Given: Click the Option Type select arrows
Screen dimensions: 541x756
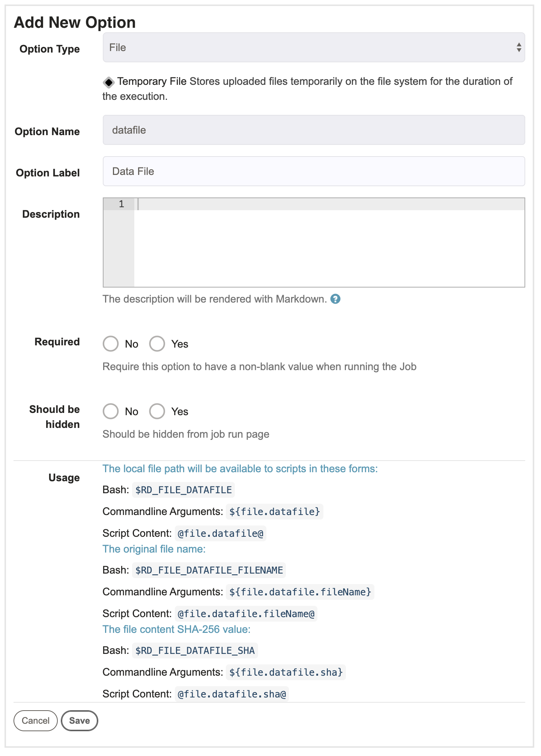Looking at the screenshot, I should pyautogui.click(x=518, y=47).
